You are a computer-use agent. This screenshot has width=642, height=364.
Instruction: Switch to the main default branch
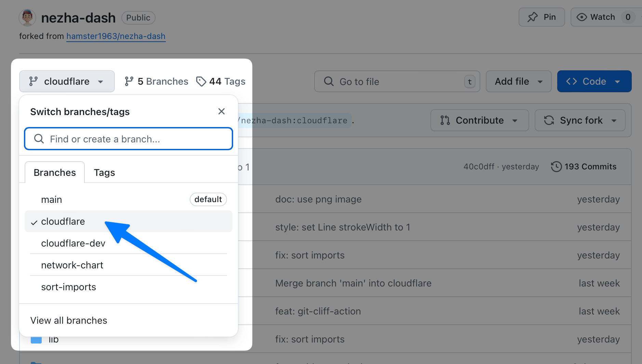pos(52,199)
